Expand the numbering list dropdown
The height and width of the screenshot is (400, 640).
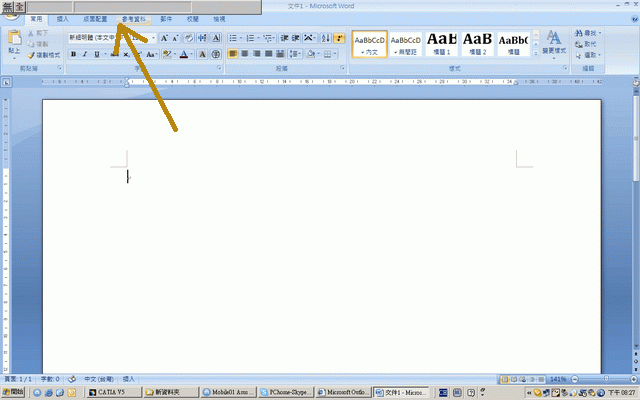[x=258, y=38]
